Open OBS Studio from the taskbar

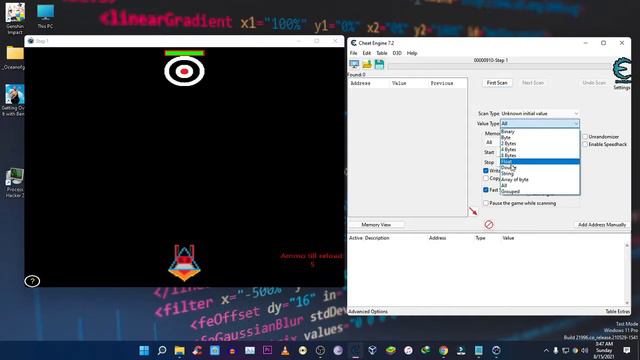[320, 350]
